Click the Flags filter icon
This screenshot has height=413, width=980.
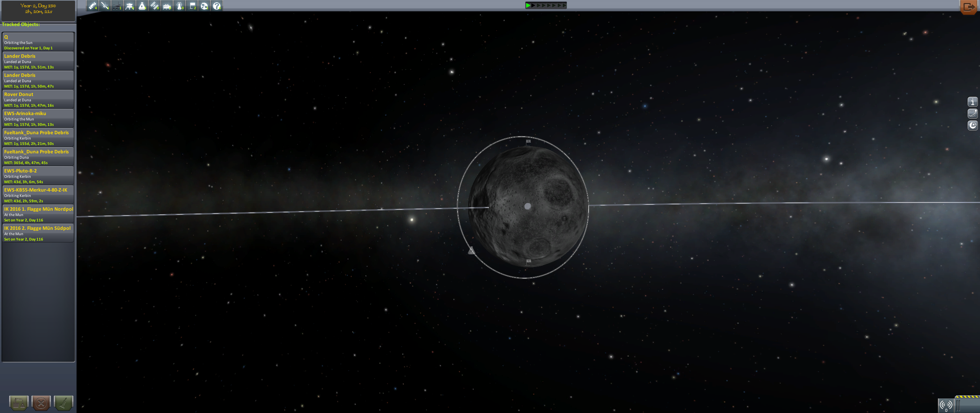coord(192,6)
